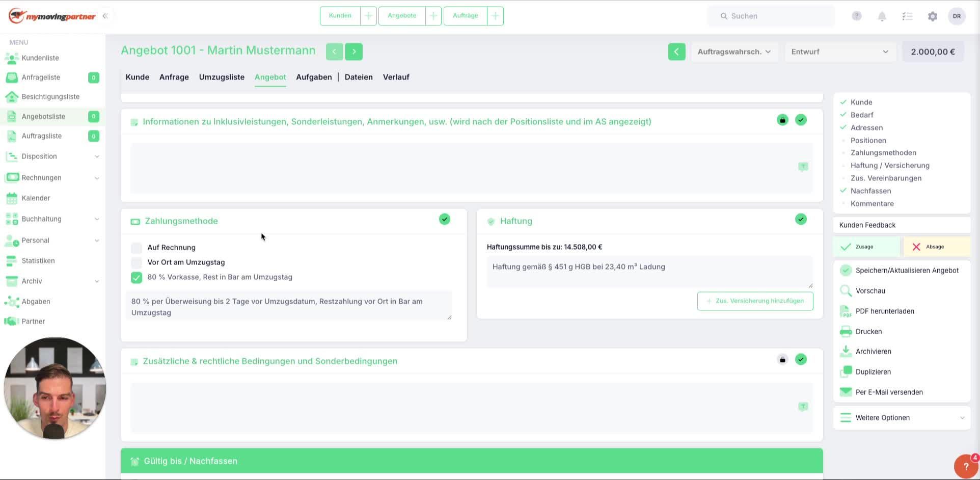Open settings gear icon
The width and height of the screenshot is (980, 480).
click(933, 16)
